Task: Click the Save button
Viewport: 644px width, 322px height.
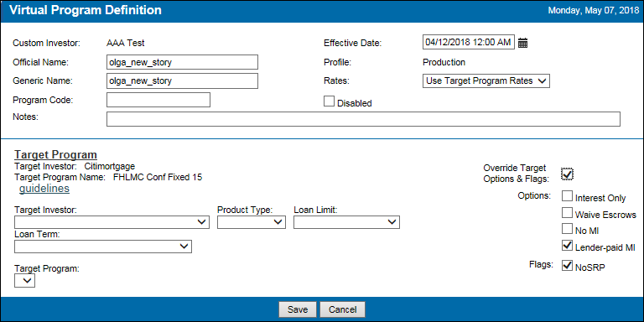Action: pos(298,309)
